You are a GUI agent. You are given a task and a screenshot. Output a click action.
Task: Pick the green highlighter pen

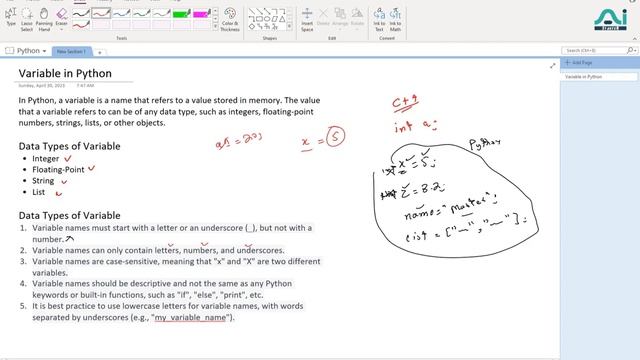pos(181,13)
